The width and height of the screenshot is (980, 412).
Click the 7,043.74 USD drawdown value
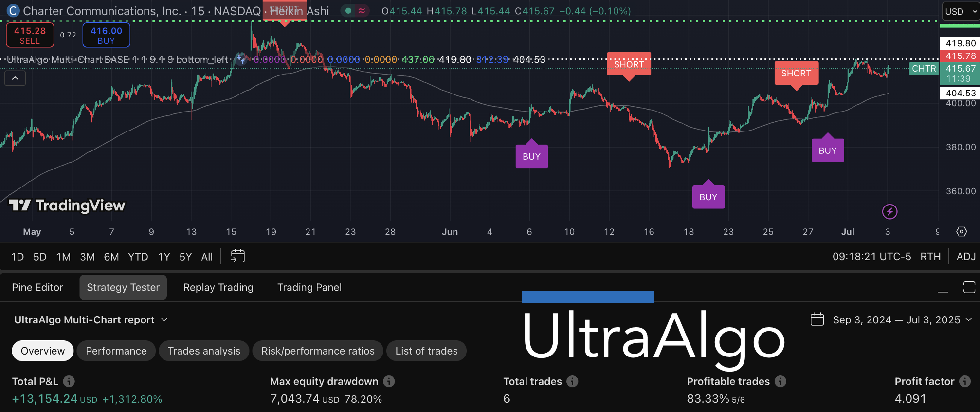305,399
